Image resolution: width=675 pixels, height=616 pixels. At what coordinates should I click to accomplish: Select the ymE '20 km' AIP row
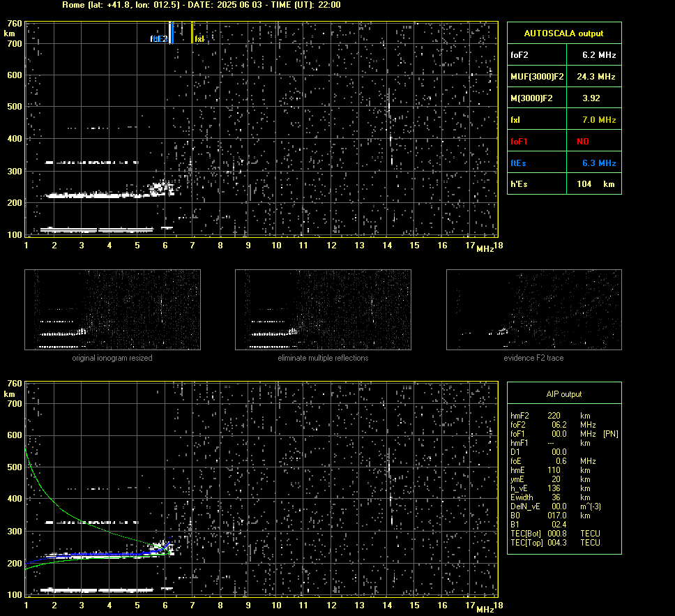(551, 479)
